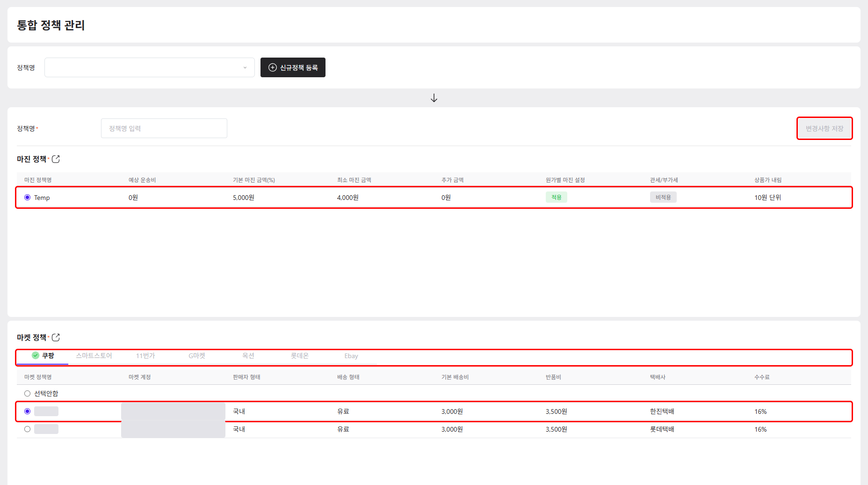The image size is (868, 485).
Task: Click the 상품가 내림 column header
Action: 768,180
